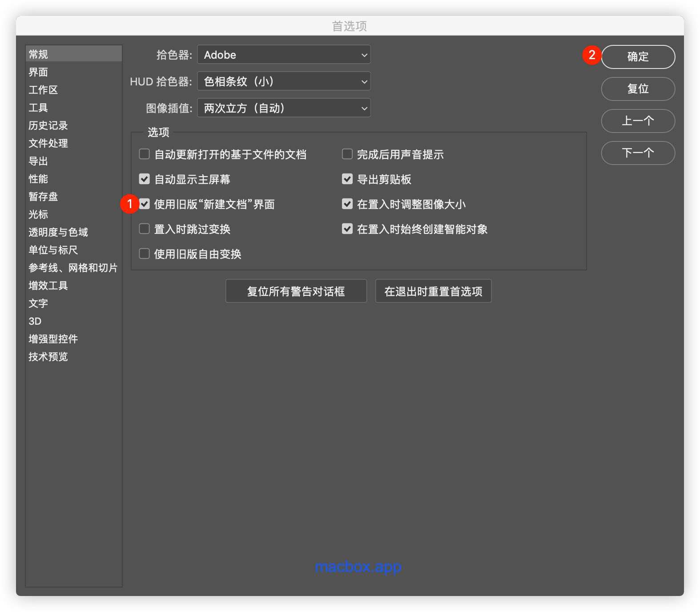The height and width of the screenshot is (612, 700).
Task: Click the 复位 button
Action: [638, 89]
